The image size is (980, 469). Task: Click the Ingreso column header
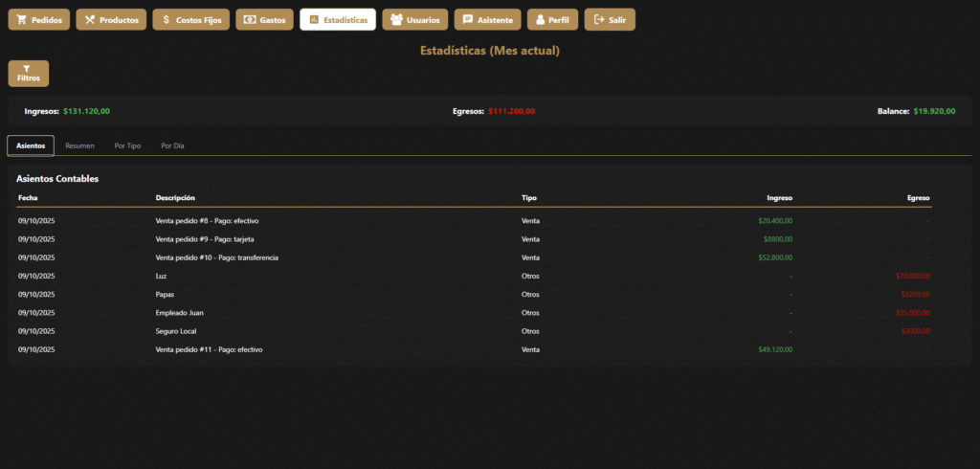779,198
